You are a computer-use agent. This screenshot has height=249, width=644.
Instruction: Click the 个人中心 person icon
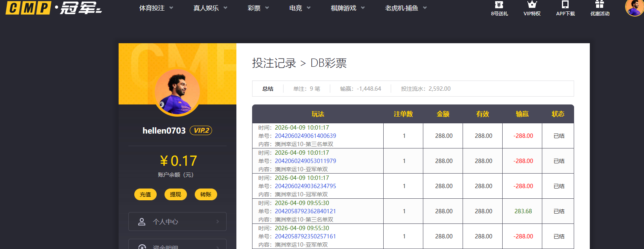(142, 222)
